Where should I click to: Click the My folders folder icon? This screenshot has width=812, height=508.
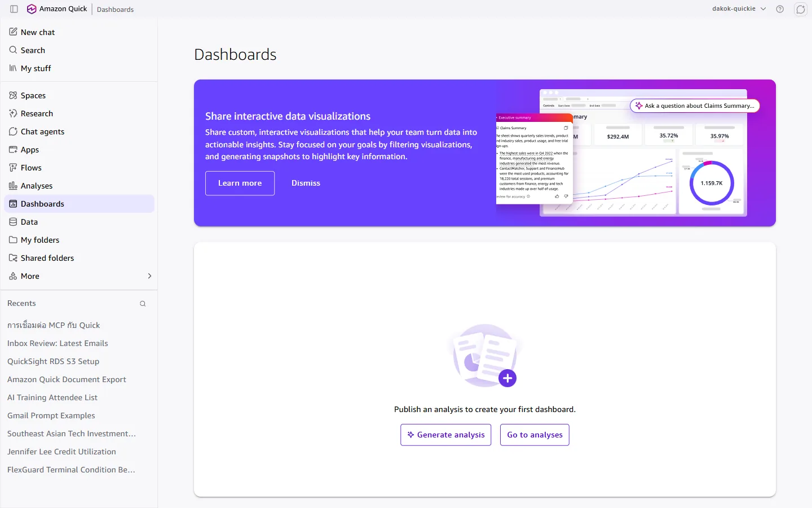[13, 240]
